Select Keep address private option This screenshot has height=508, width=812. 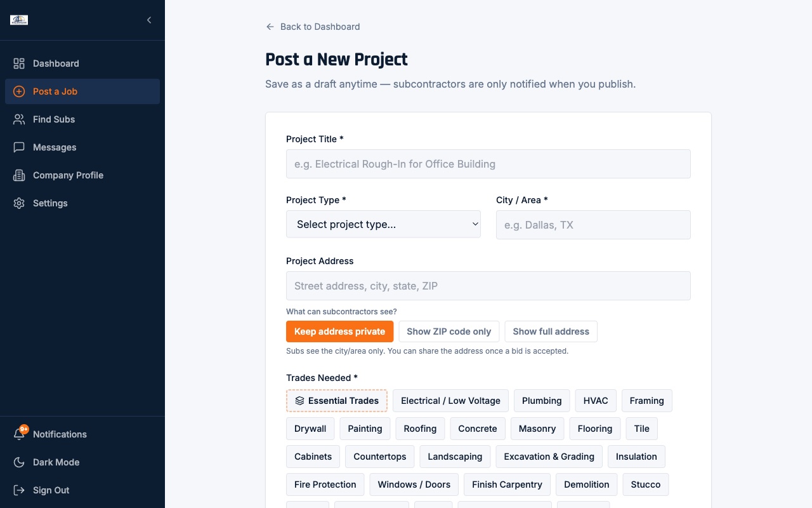339,331
